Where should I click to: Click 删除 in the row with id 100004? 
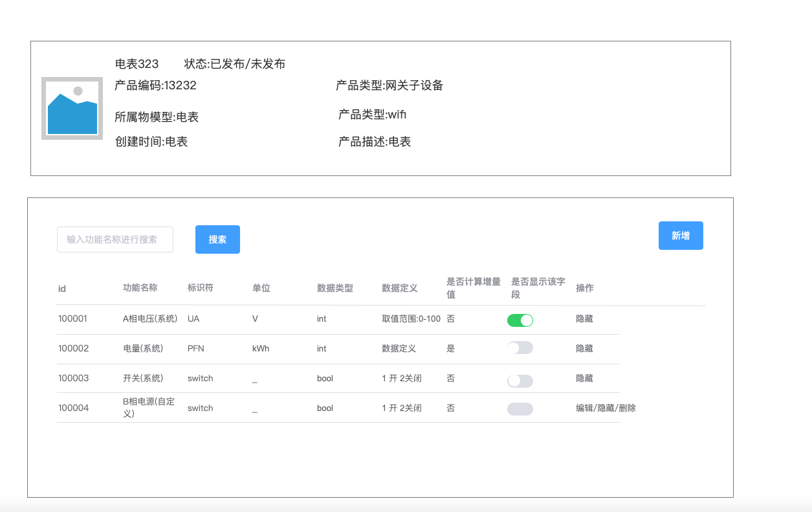628,408
